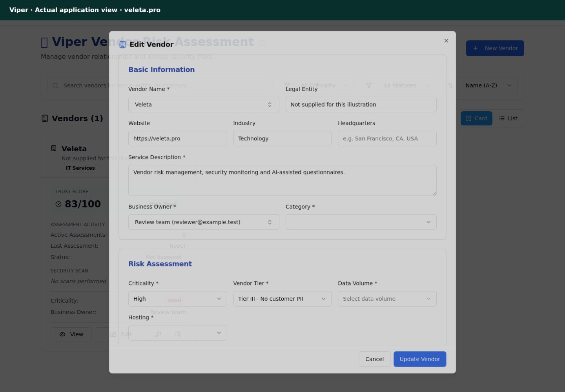The height and width of the screenshot is (392, 565).
Task: Click into the Website field
Action: coord(177,139)
